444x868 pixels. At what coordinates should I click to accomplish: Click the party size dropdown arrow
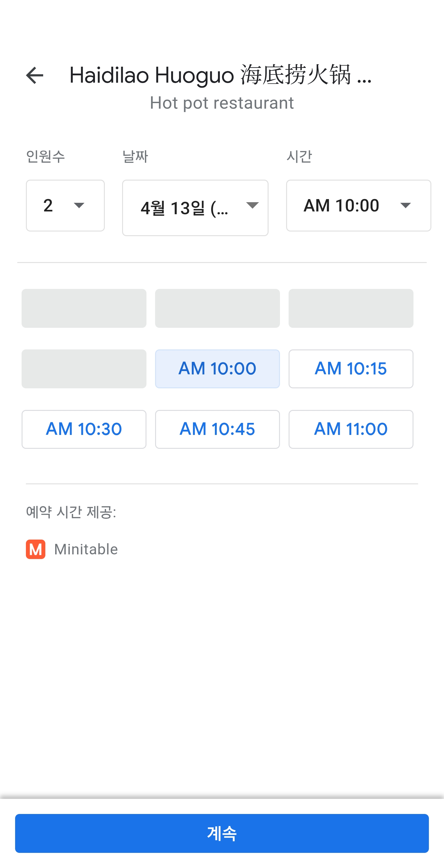79,206
